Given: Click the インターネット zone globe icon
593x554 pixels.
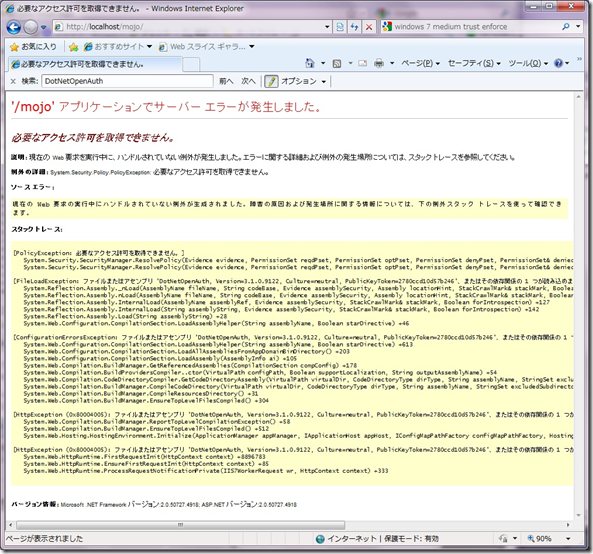Looking at the screenshot, I should click(320, 539).
